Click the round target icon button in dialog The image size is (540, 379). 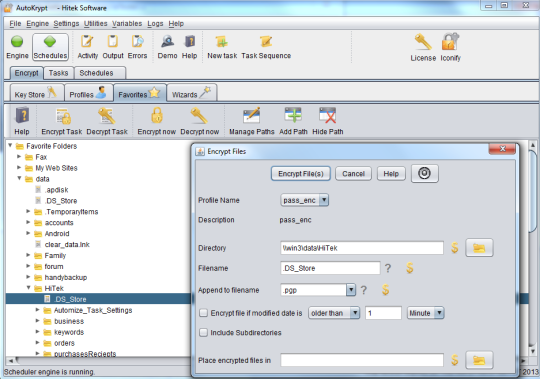click(x=425, y=173)
